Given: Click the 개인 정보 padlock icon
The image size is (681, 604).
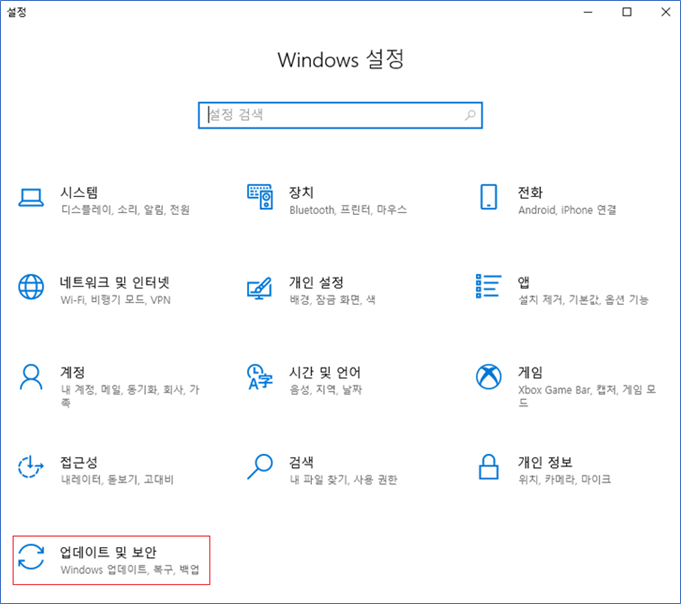Looking at the screenshot, I should (488, 467).
